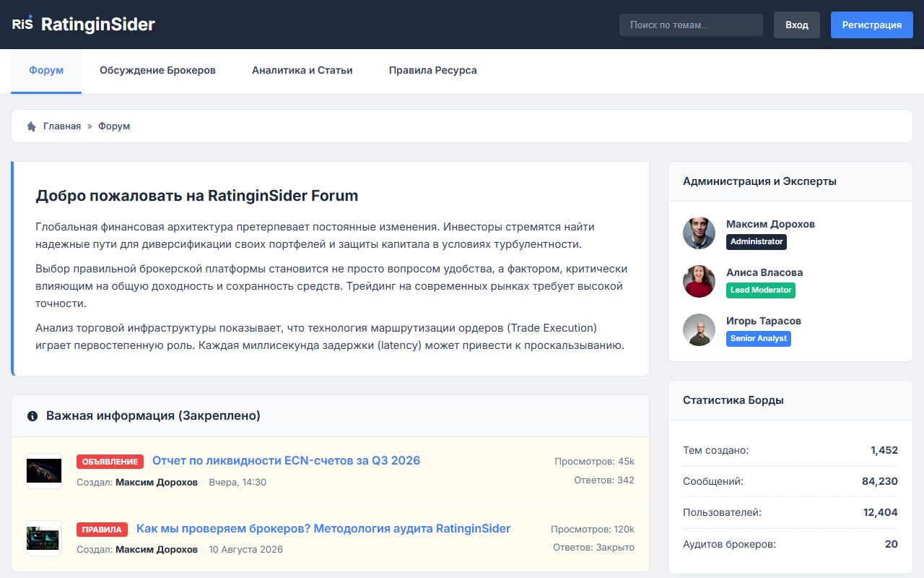The image size is (924, 578).
Task: Click the Senior Analyst badge
Action: 759,338
